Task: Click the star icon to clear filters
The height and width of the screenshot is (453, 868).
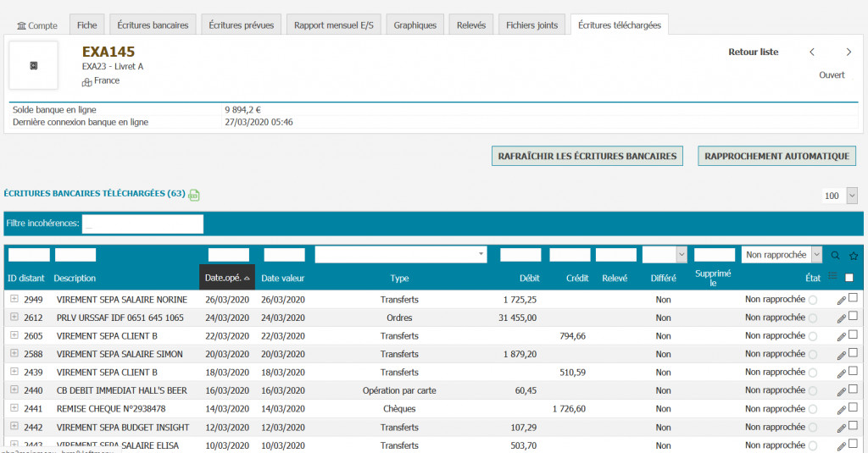Action: [x=854, y=255]
